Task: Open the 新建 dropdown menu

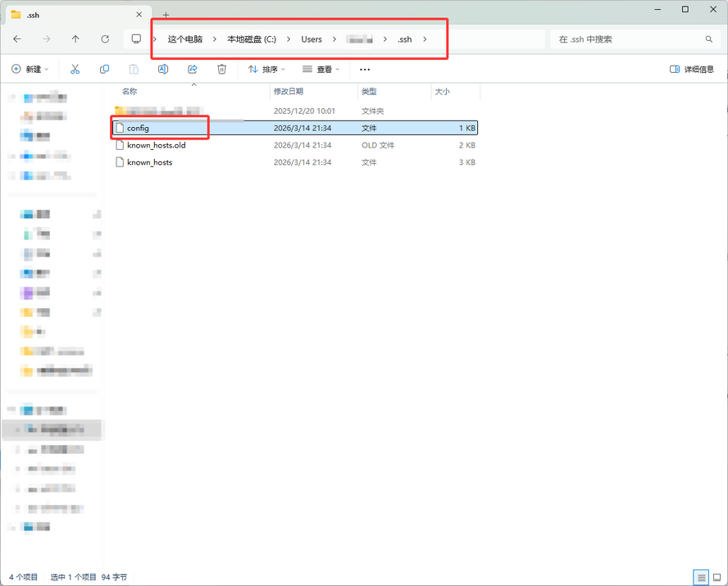Action: 31,70
